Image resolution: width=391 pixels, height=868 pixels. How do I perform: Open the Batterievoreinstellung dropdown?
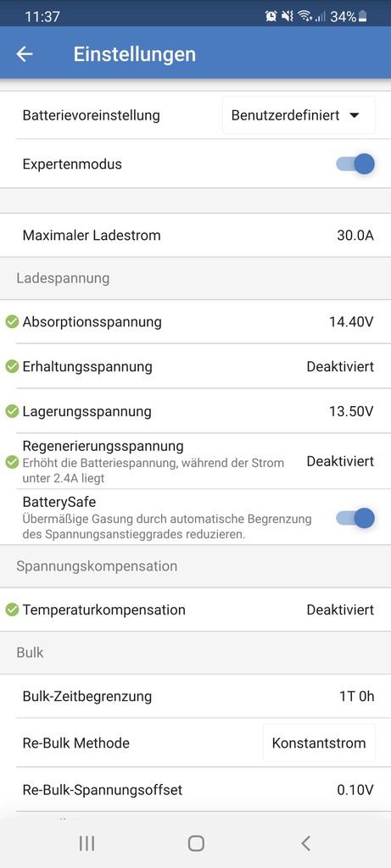click(299, 115)
